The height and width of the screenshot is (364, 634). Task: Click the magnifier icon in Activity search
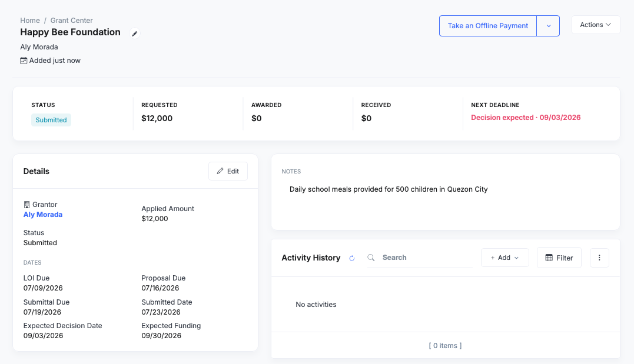click(371, 258)
